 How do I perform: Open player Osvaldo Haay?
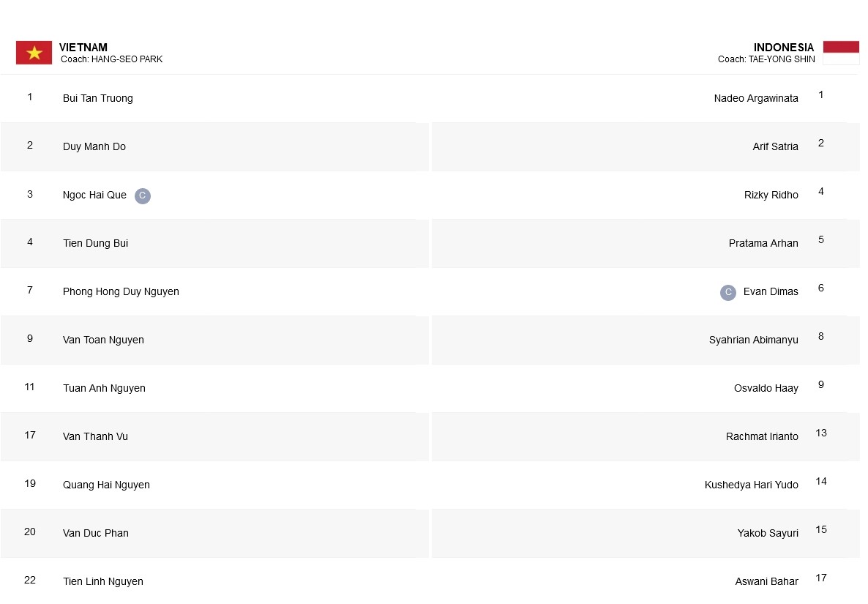point(766,388)
